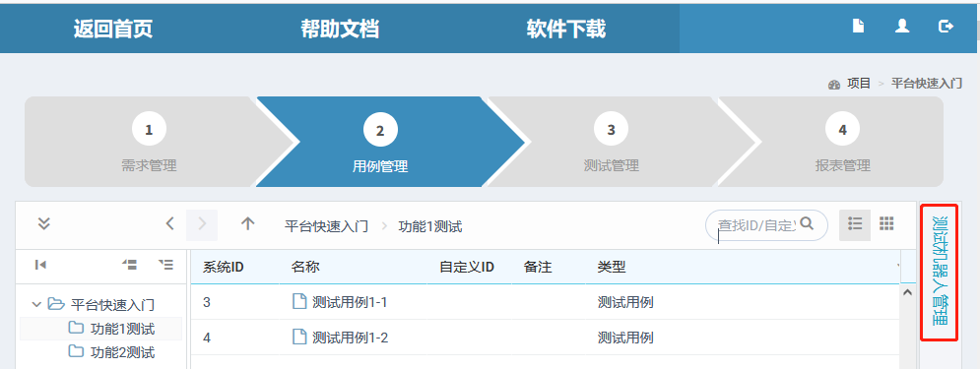Click the file icon of 测试用例1-1
Image resolution: width=980 pixels, height=369 pixels.
point(300,301)
